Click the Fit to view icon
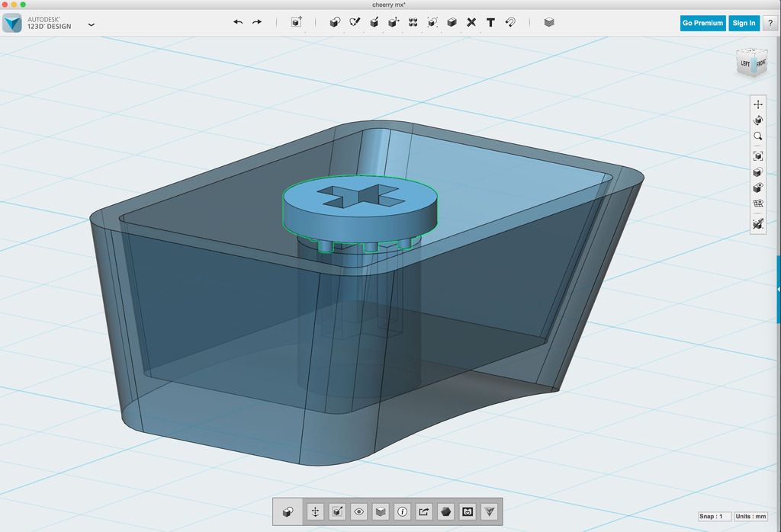This screenshot has height=532, width=781. coord(758,155)
